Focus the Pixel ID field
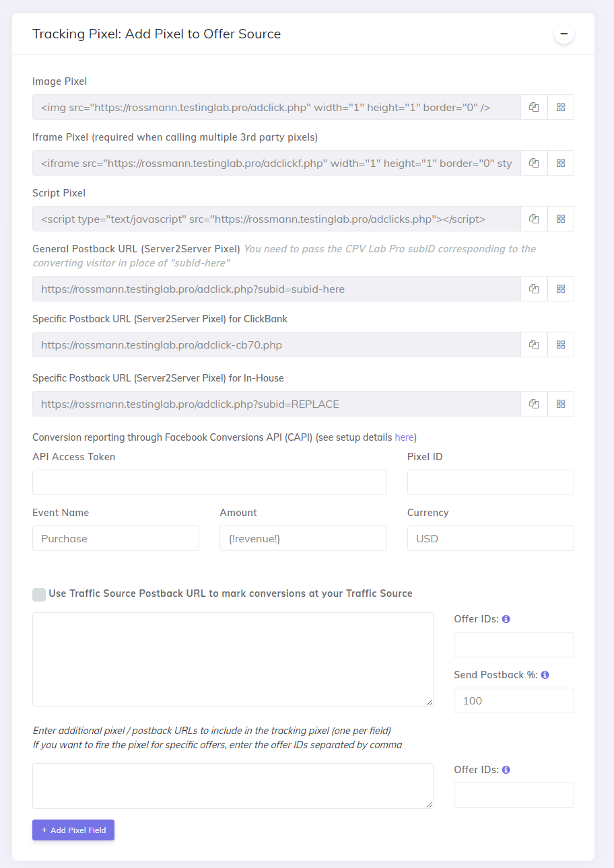The height and width of the screenshot is (868, 614). pos(491,482)
